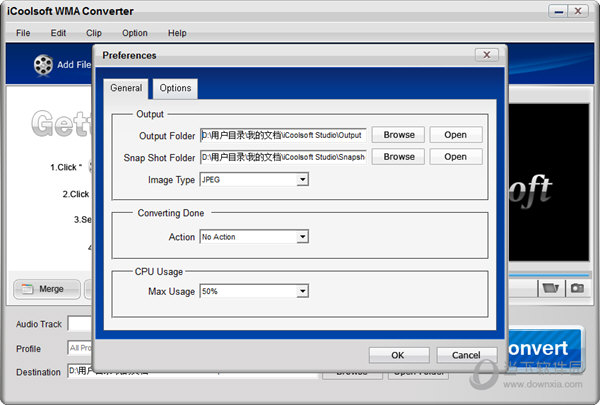The width and height of the screenshot is (600, 405).
Task: Click the Profile dropdown in main window
Action: point(80,348)
